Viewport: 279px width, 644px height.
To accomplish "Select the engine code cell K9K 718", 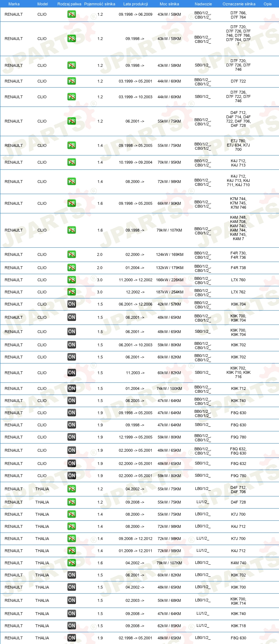I will point(238,626).
